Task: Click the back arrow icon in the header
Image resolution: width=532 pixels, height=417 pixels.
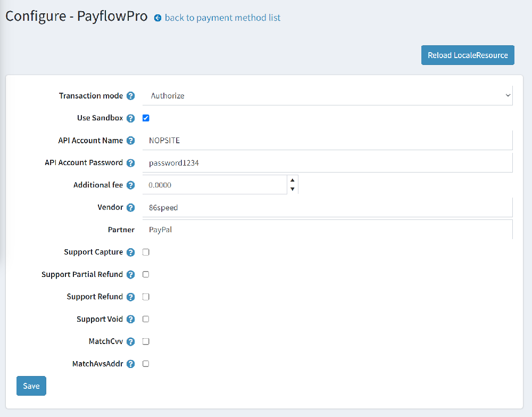Action: 157,18
